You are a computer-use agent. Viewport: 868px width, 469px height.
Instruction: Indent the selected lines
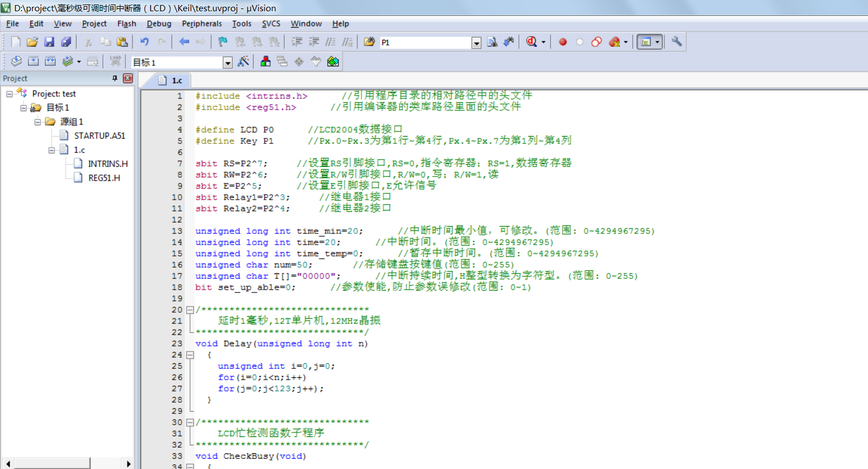[297, 42]
